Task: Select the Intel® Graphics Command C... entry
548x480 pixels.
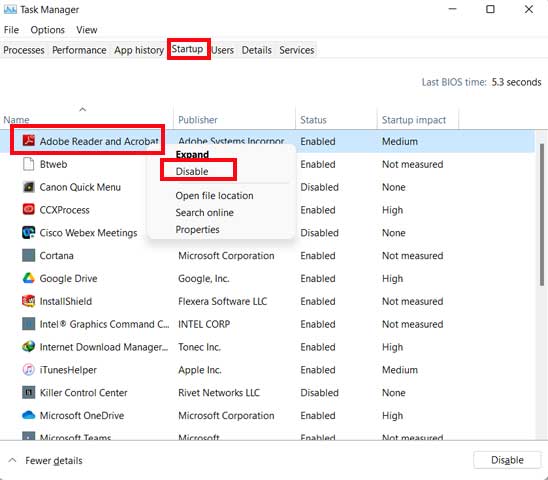Action: (104, 324)
